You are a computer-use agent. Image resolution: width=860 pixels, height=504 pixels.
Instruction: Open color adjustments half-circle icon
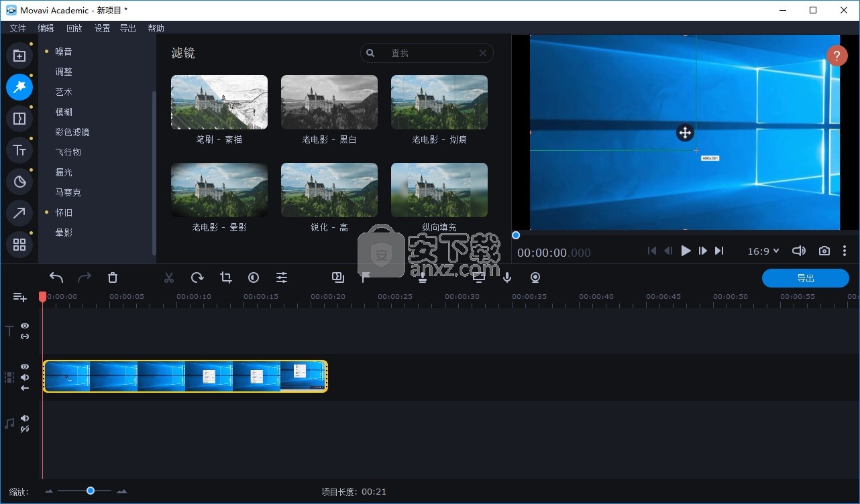(254, 277)
